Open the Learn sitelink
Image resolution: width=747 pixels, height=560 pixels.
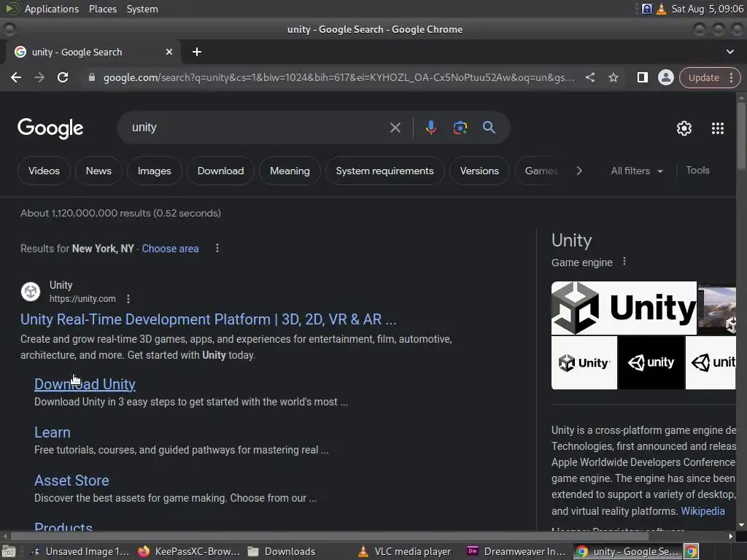pos(53,432)
